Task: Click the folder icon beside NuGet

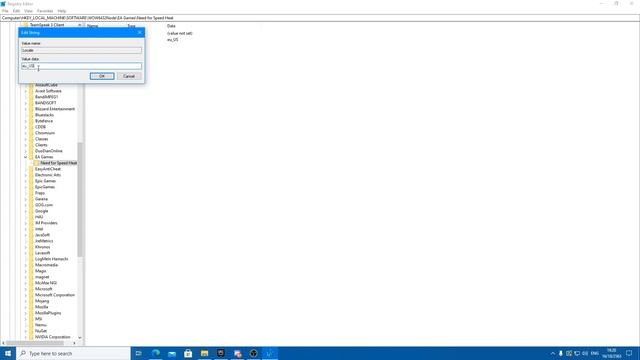Action: point(31,331)
